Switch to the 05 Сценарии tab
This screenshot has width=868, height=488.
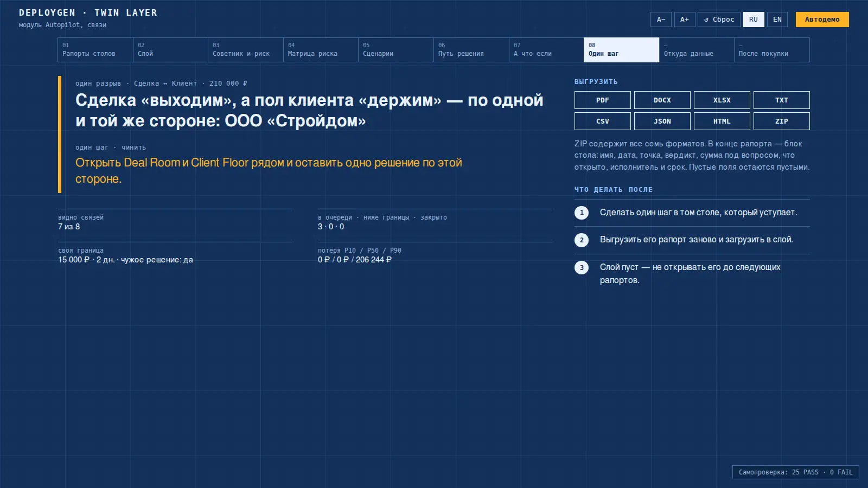coord(396,50)
